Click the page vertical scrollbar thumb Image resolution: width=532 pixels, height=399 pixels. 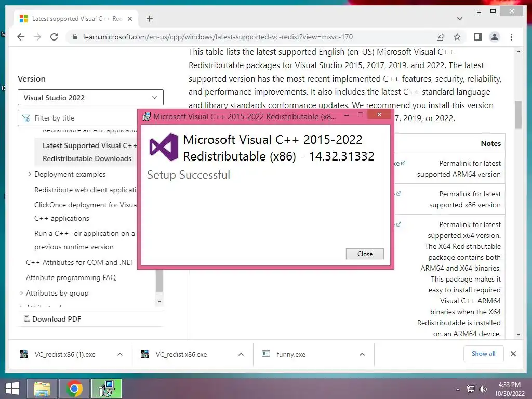(518, 115)
